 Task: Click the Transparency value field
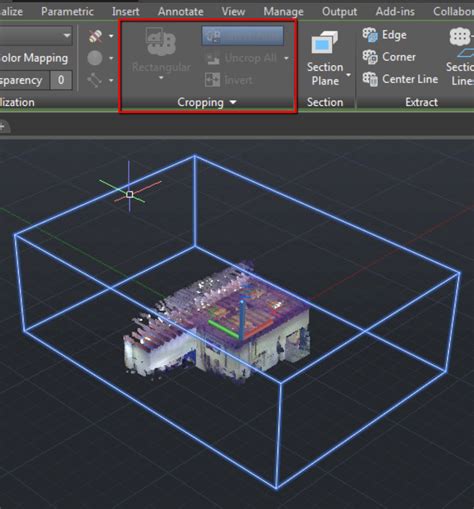pos(61,80)
